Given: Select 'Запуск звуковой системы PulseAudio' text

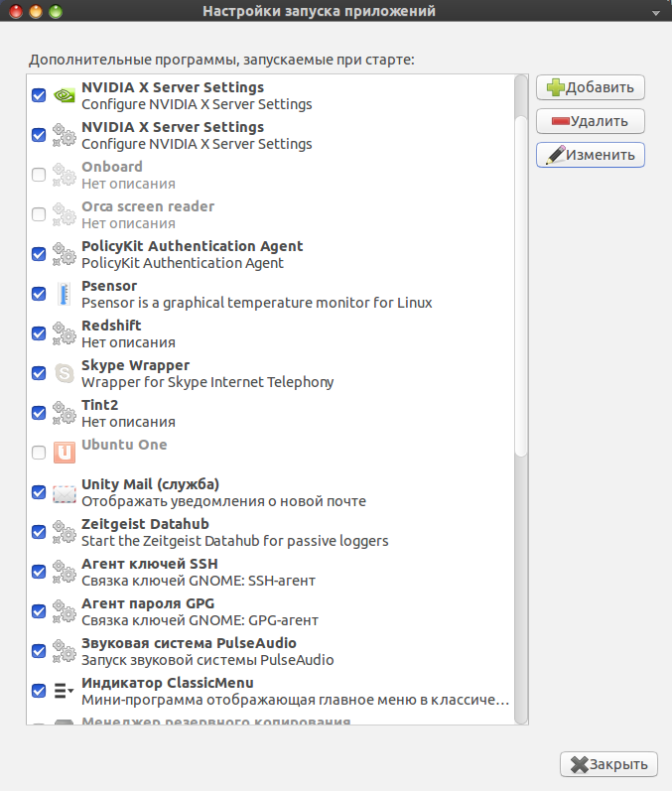Looking at the screenshot, I should pyautogui.click(x=207, y=660).
